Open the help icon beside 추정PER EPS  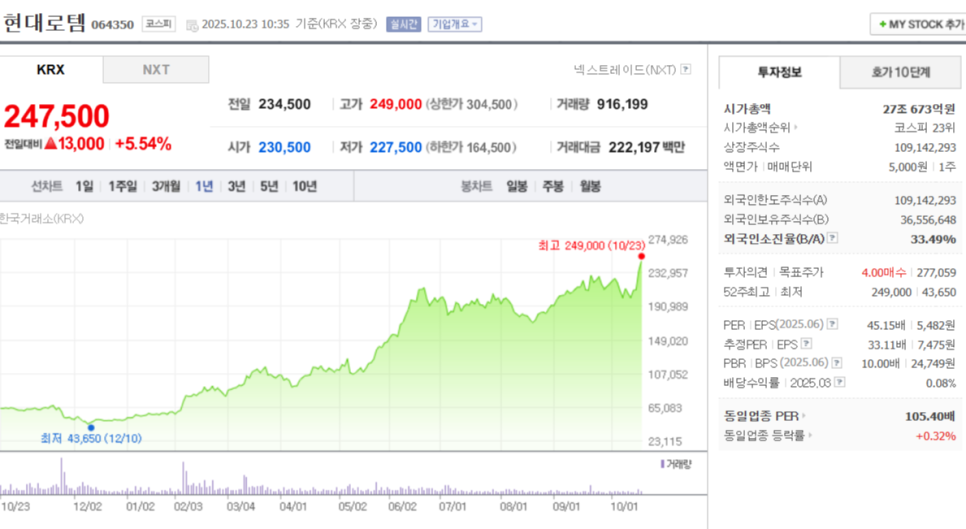point(806,344)
